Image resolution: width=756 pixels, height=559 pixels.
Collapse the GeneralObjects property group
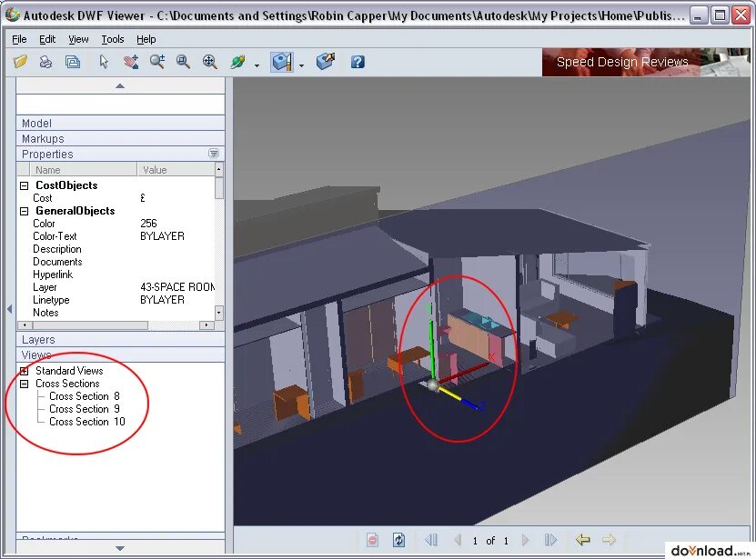24,211
